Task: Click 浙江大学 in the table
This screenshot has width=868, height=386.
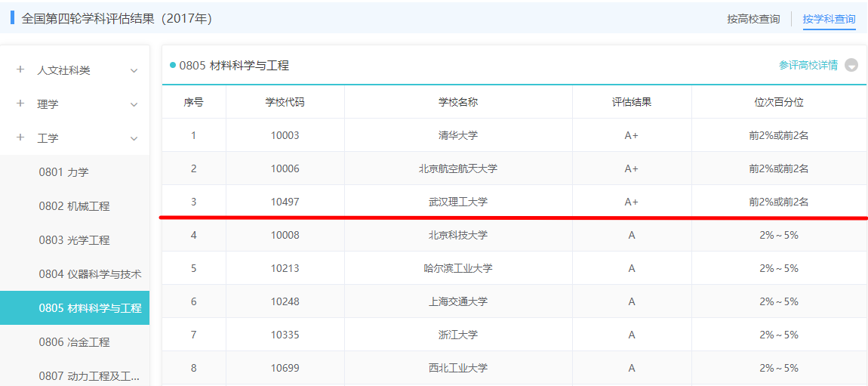Action: pyautogui.click(x=458, y=335)
